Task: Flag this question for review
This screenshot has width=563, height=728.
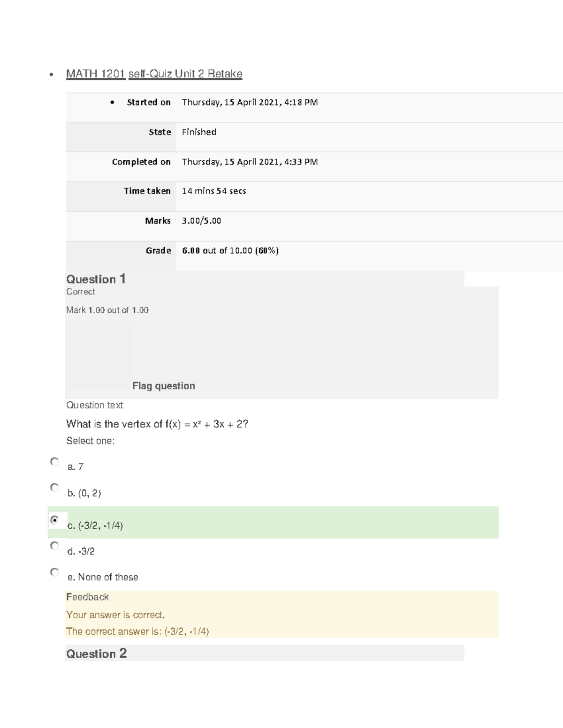Action: (x=164, y=386)
